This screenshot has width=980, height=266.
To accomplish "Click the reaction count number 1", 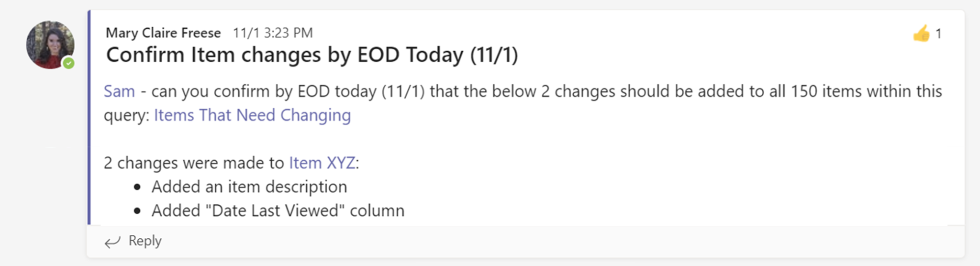I will tap(938, 34).
